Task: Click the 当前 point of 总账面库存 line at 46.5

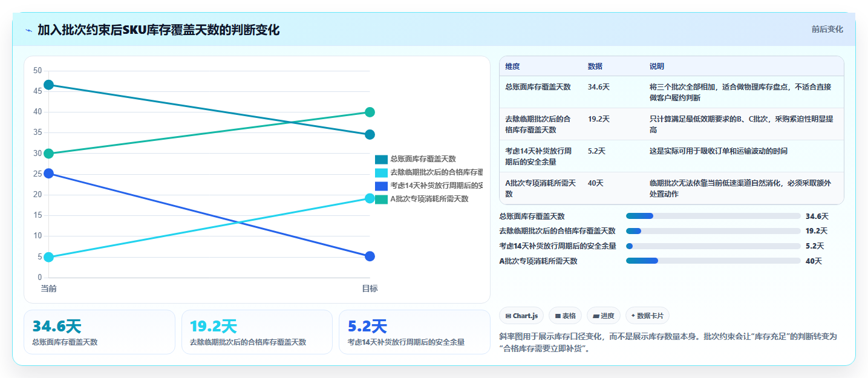Action: coord(49,85)
